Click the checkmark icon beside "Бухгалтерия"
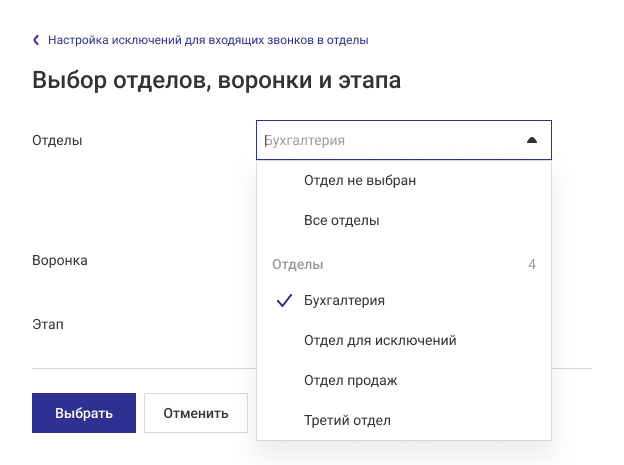 pyautogui.click(x=285, y=300)
